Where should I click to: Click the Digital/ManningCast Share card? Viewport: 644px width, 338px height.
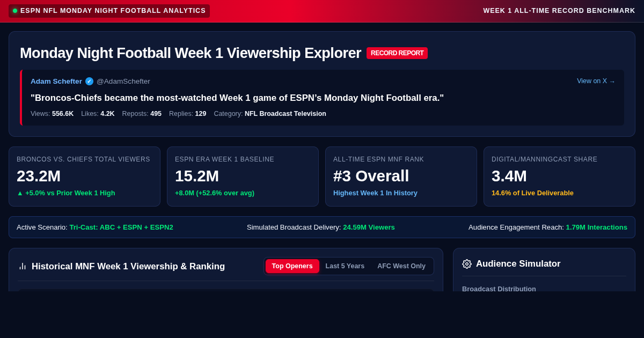559,177
